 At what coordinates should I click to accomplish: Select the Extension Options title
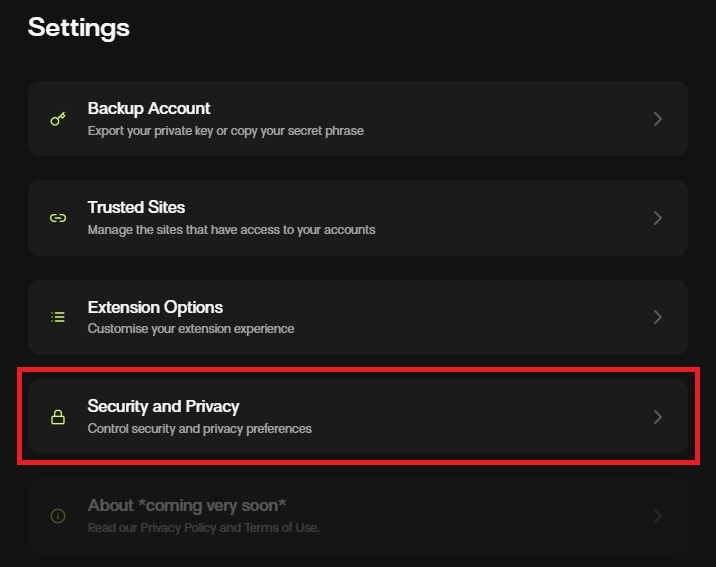155,307
